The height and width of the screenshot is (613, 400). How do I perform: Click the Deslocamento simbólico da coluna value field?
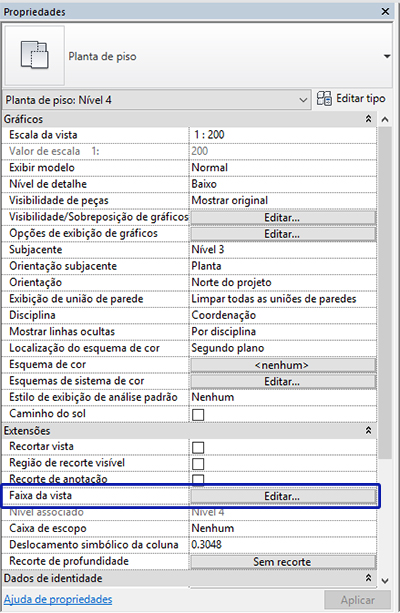pyautogui.click(x=283, y=545)
